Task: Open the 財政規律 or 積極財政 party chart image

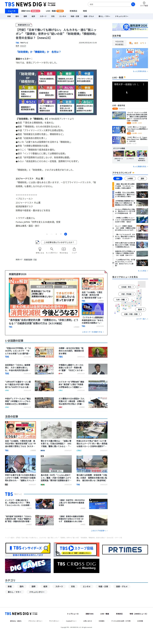Action: (x=56, y=92)
